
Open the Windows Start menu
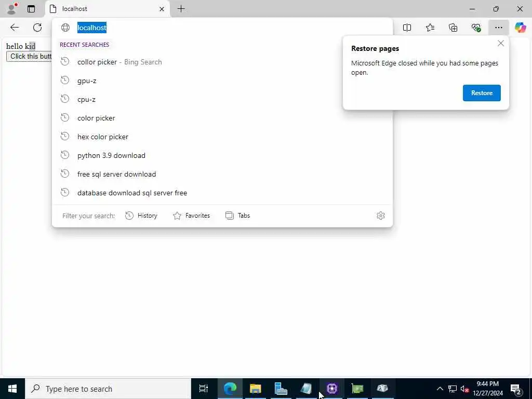[12, 389]
